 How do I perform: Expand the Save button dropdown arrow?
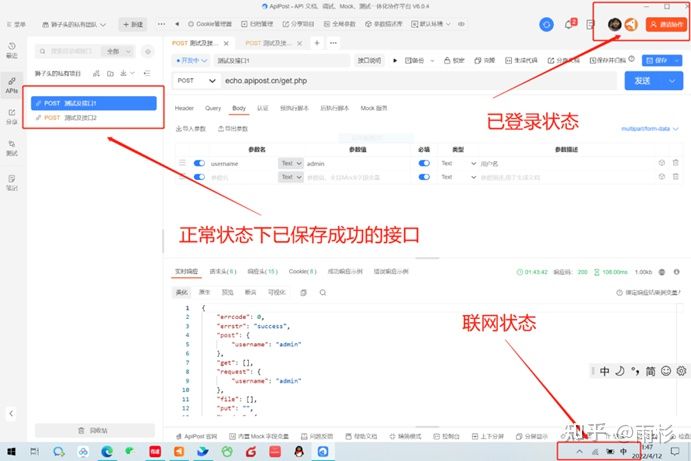pyautogui.click(x=677, y=60)
